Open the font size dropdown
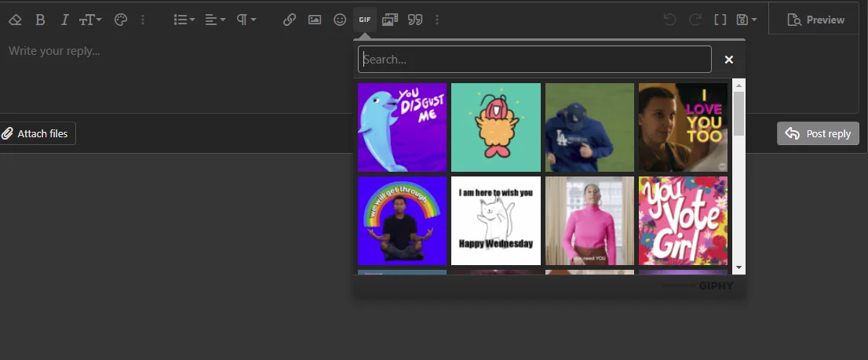 pos(90,20)
